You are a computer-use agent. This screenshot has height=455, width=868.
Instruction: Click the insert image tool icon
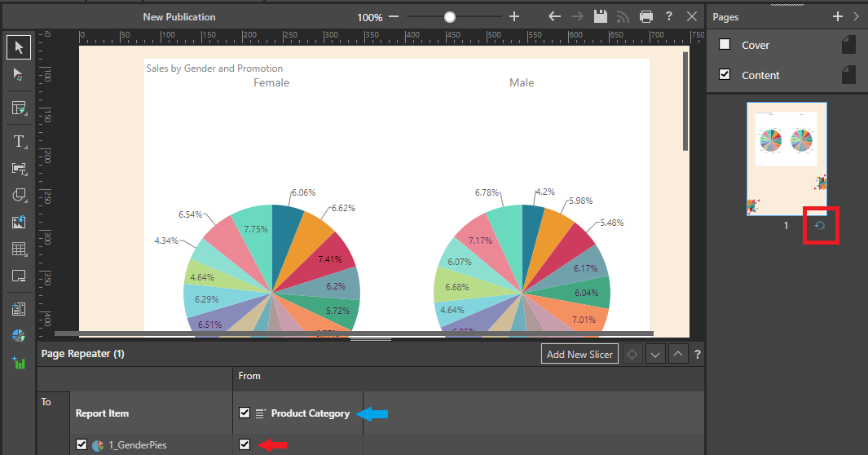coord(19,222)
